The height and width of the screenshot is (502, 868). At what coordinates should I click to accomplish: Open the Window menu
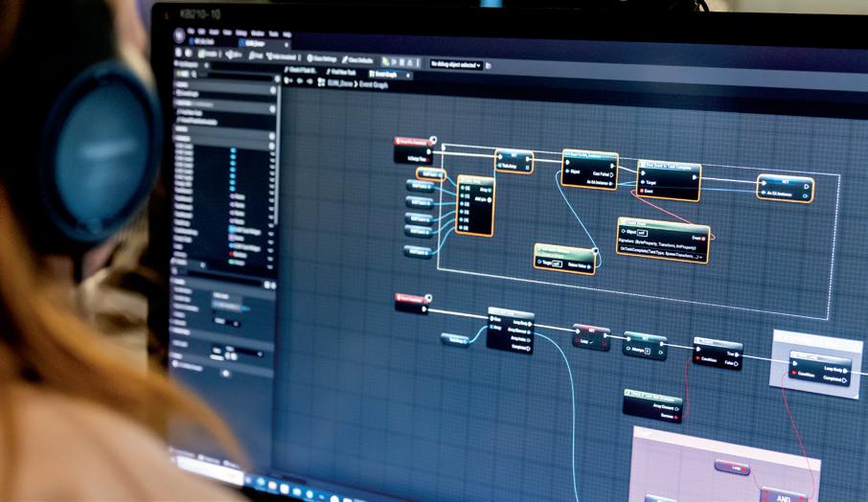tap(258, 33)
